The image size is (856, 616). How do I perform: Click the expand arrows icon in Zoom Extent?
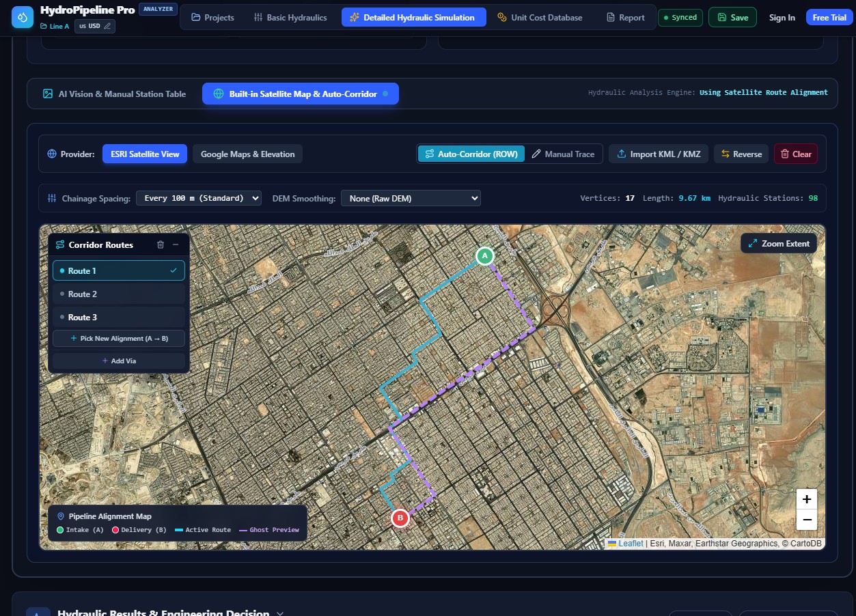pyautogui.click(x=753, y=243)
